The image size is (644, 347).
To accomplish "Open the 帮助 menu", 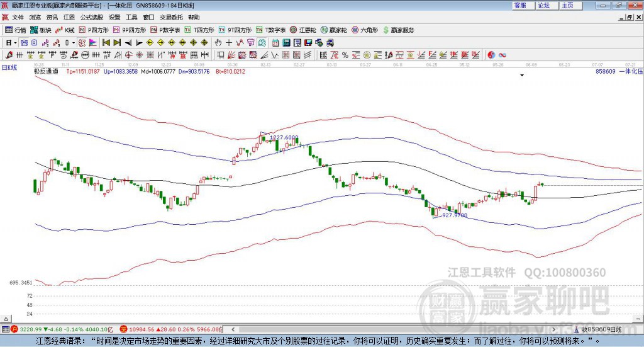I will pos(194,17).
